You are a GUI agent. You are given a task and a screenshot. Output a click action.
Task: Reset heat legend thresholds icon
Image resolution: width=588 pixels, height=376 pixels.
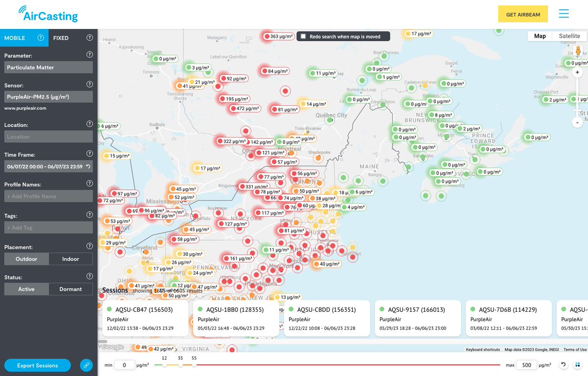563,365
